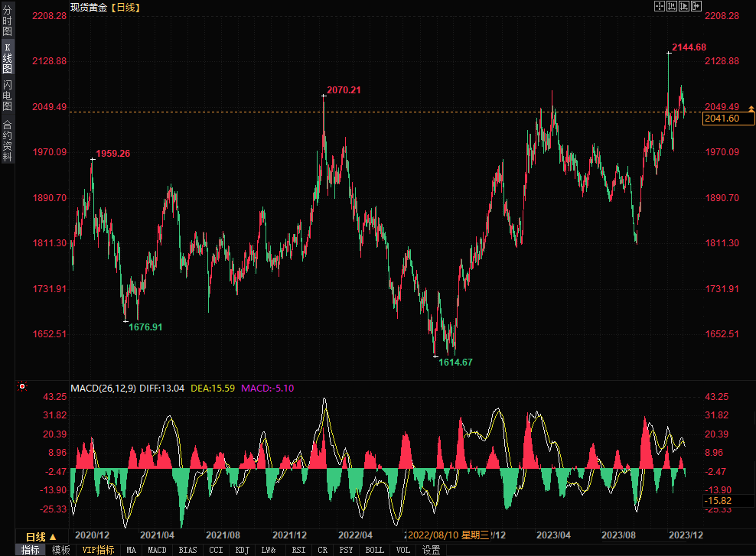
Task: Choose the BOLL indicator
Action: (x=374, y=550)
